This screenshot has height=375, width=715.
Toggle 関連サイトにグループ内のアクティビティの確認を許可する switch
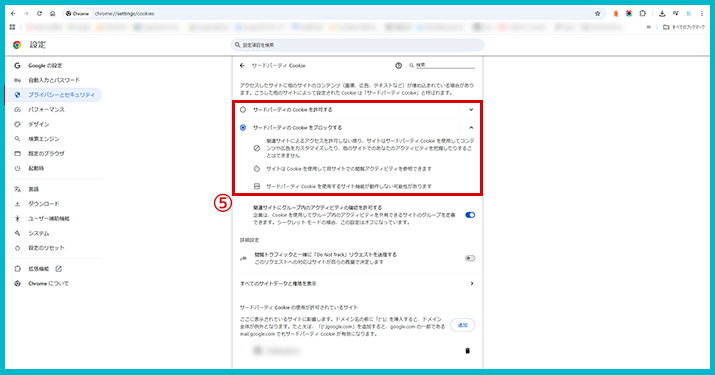coord(470,215)
